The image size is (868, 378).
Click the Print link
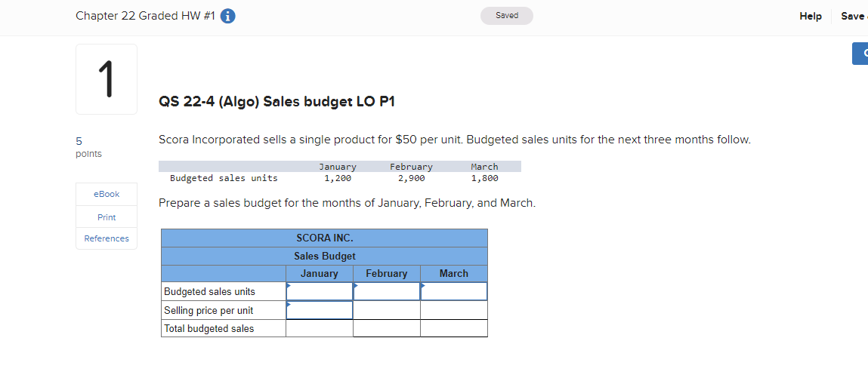[x=107, y=217]
